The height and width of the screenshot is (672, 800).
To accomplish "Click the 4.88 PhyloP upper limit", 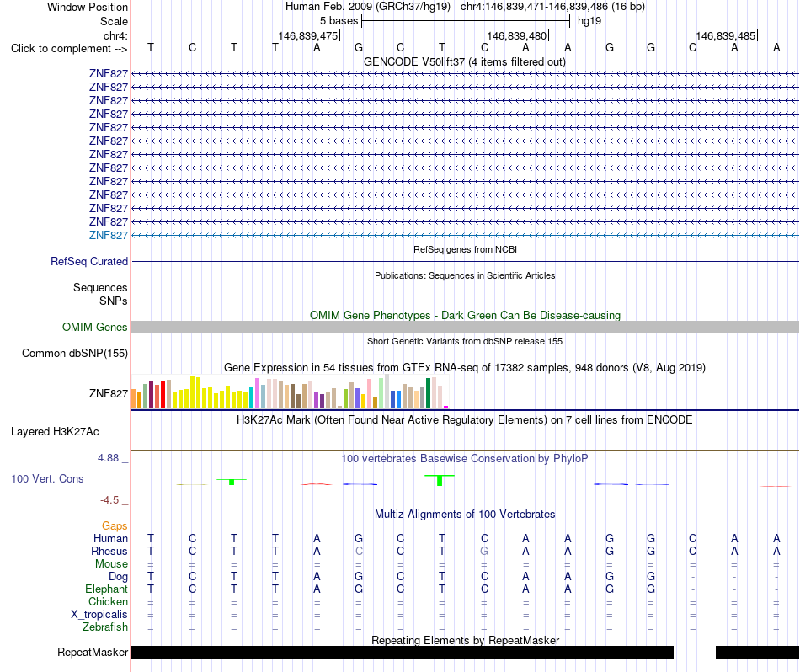I will (108, 458).
